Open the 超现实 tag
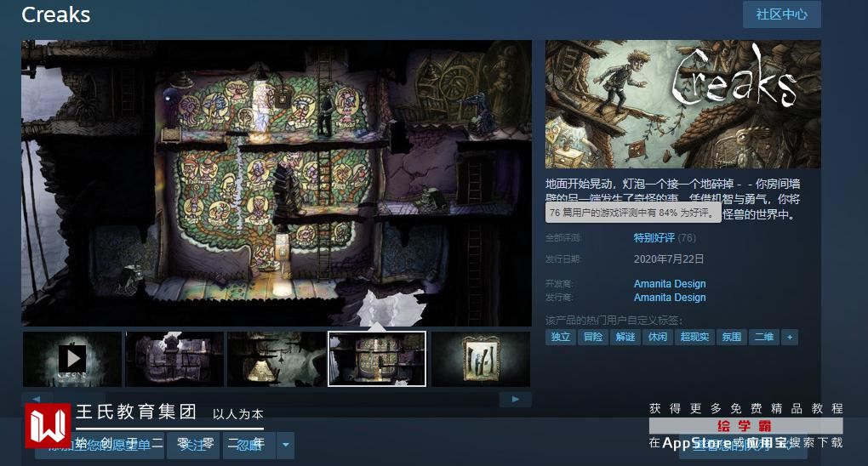Image resolution: width=868 pixels, height=466 pixels. click(x=694, y=337)
